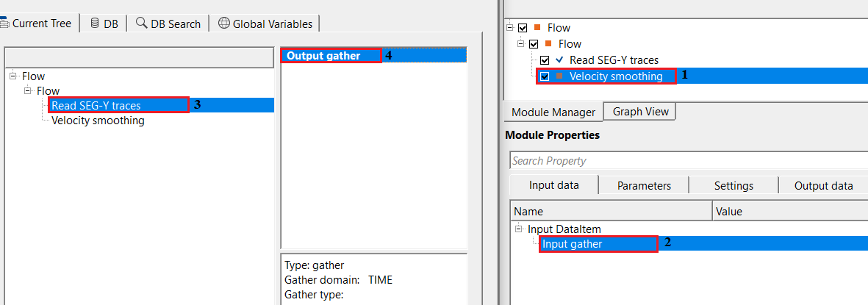The image size is (868, 305).
Task: Uncheck the top-level Flow checkbox
Action: pyautogui.click(x=523, y=28)
